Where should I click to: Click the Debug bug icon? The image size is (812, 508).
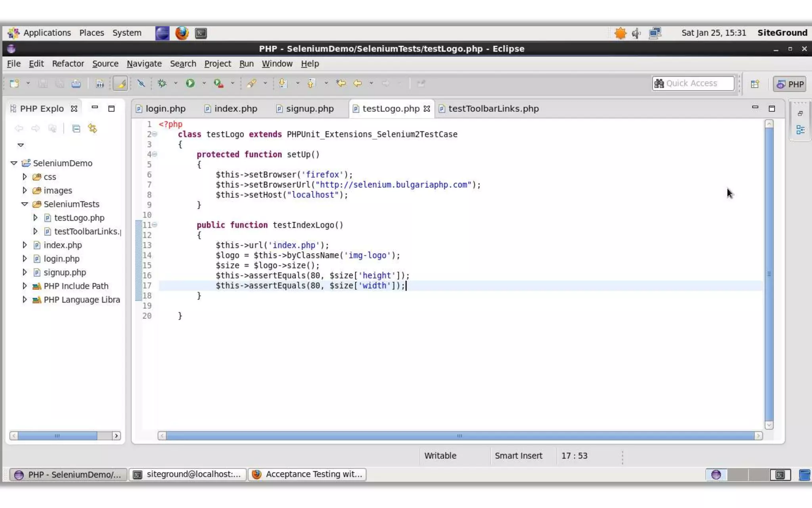(162, 83)
